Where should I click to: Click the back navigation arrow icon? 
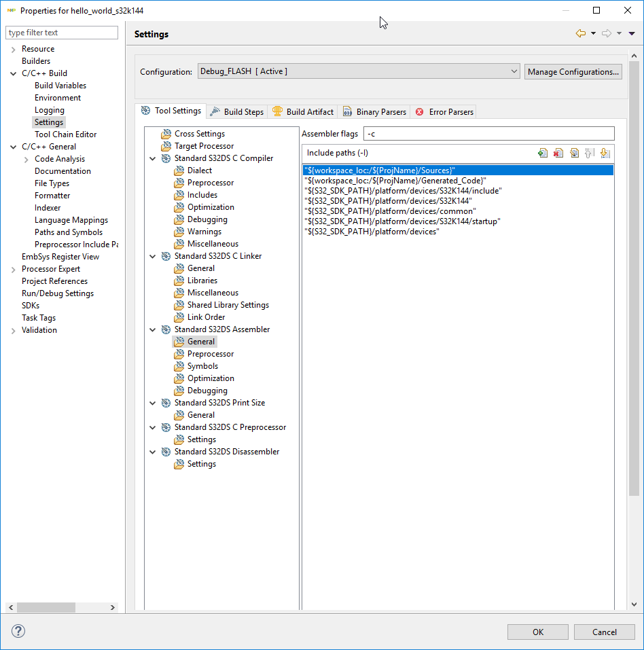[581, 33]
